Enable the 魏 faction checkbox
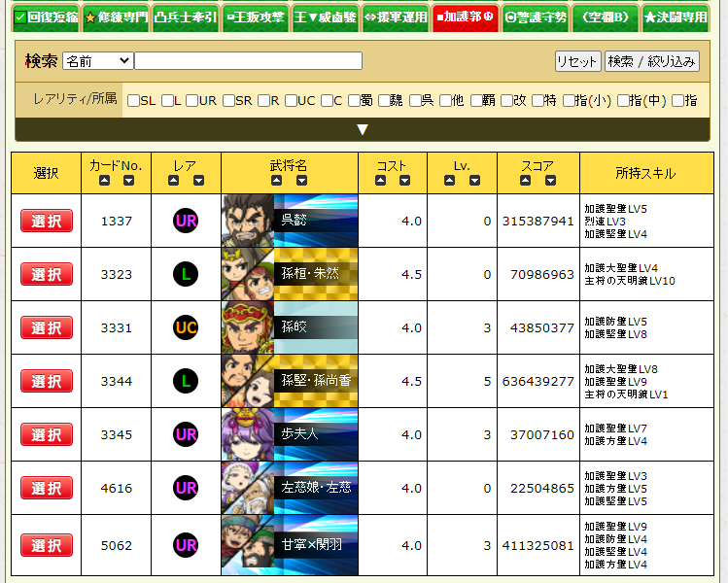728x583 pixels. [385, 101]
